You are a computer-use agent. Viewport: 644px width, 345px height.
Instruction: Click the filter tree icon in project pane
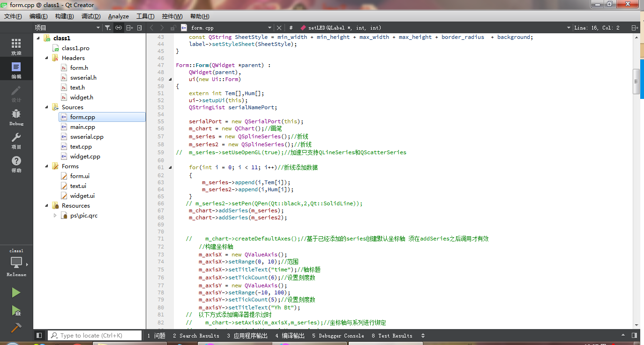pos(108,28)
